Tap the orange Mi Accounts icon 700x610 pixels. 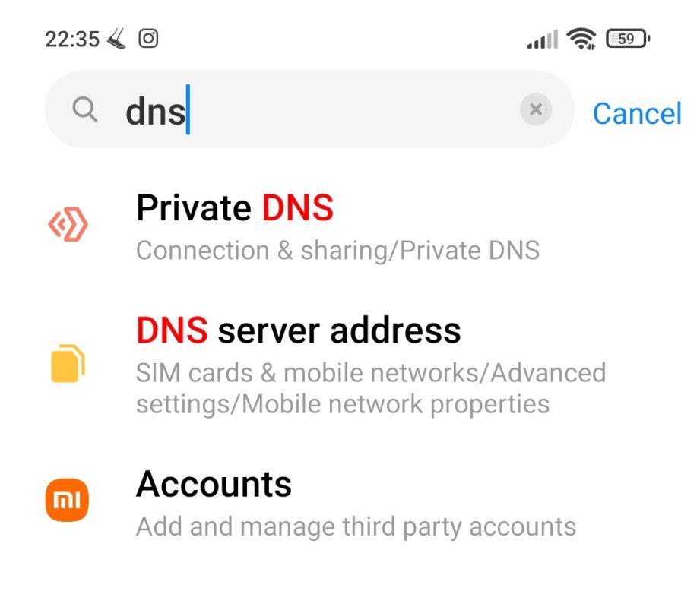[x=67, y=500]
